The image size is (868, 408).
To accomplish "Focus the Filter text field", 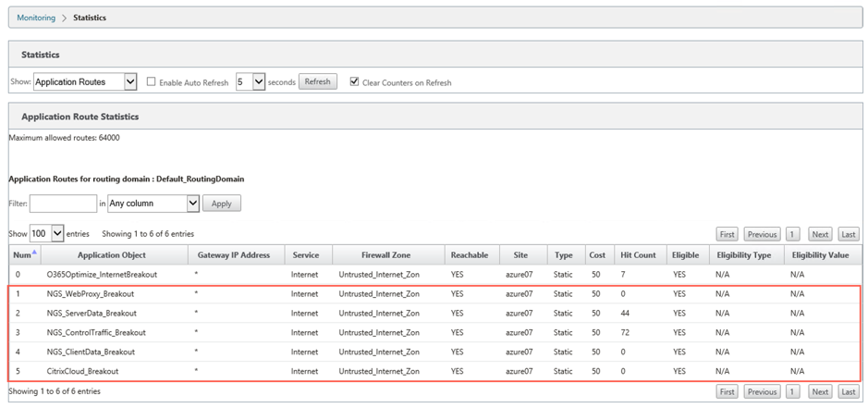I will 63,204.
